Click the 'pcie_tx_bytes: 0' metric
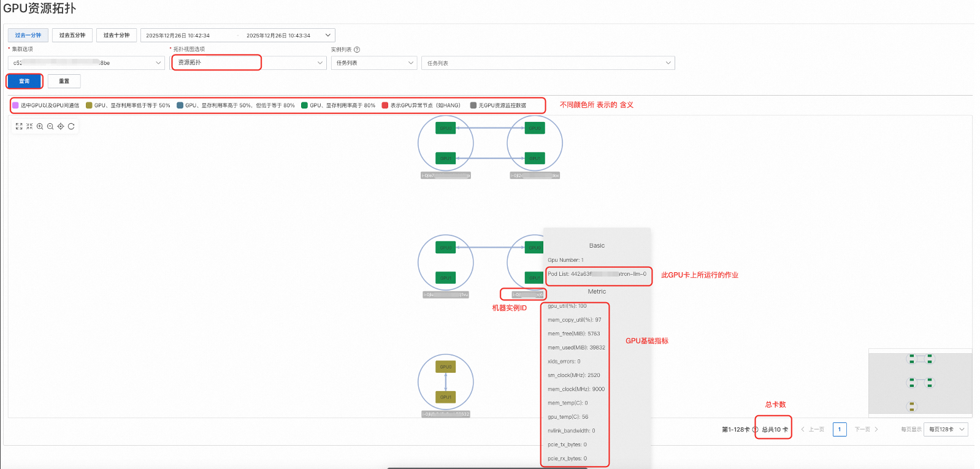The width and height of the screenshot is (980, 469). [567, 444]
